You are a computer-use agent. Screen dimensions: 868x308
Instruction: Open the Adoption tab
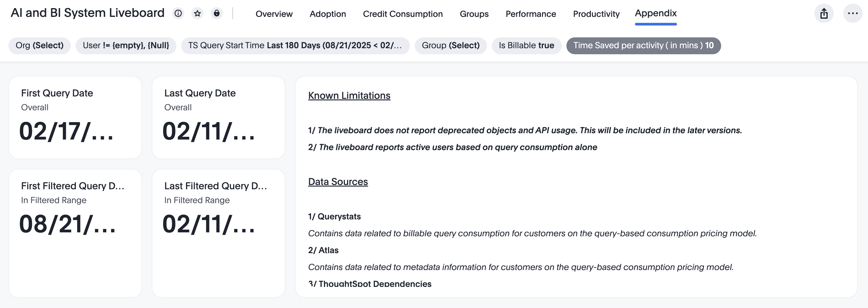point(327,14)
